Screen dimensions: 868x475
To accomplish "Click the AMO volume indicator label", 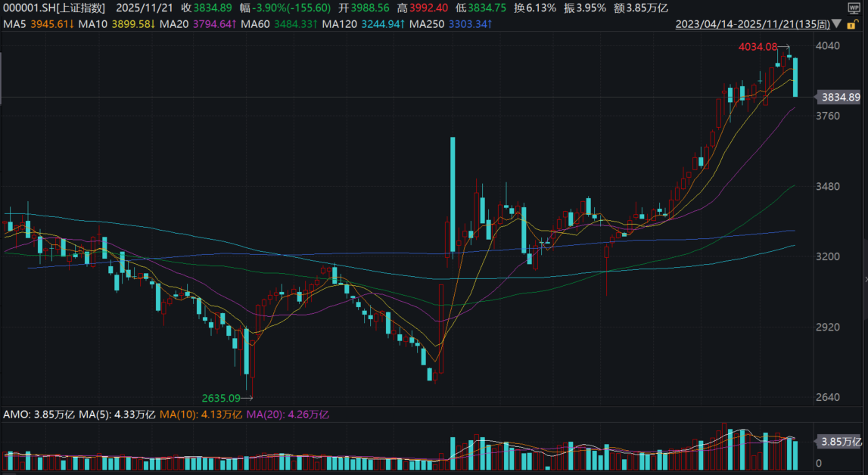I will pos(39,414).
